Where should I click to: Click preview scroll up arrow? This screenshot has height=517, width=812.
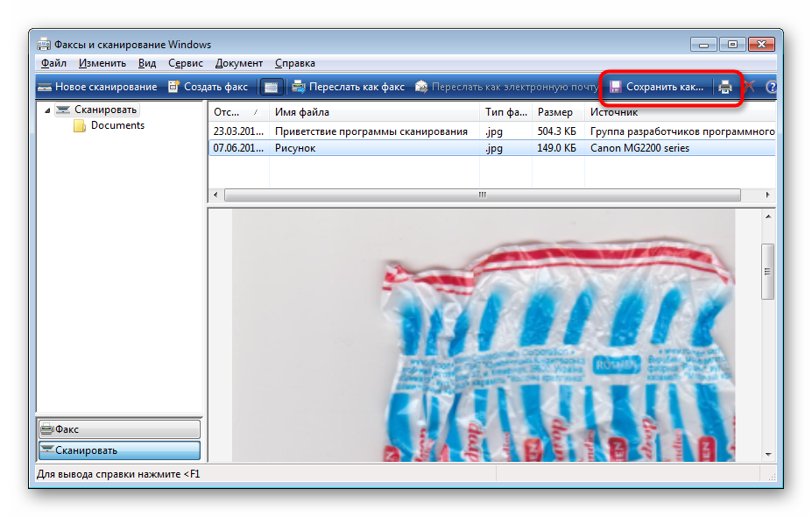pos(768,216)
